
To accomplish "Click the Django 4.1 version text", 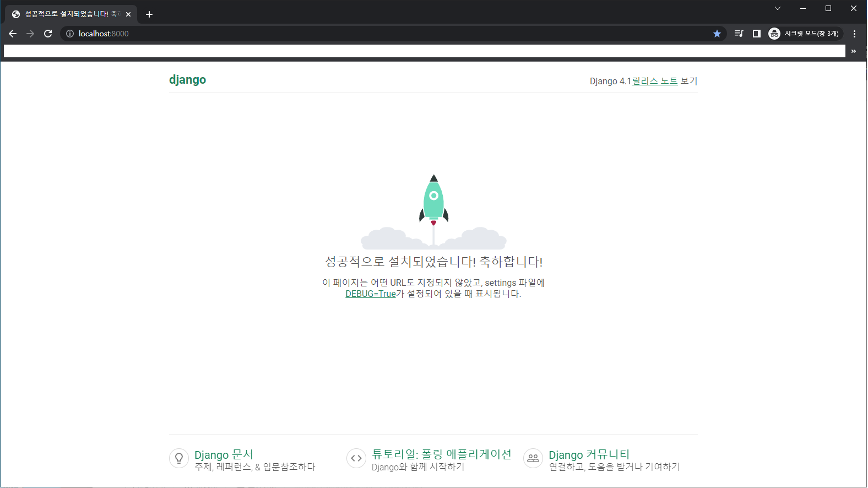I will (610, 81).
